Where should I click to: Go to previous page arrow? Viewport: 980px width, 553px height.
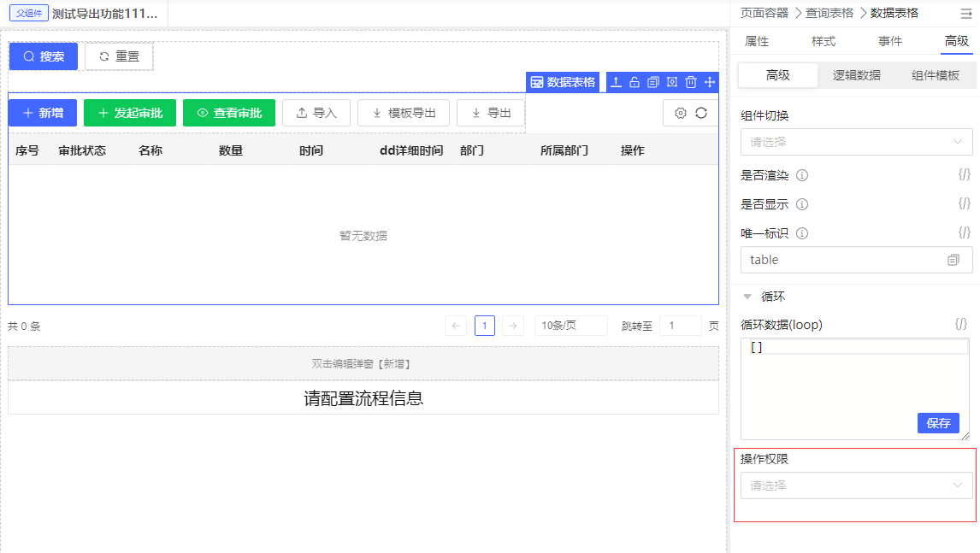click(x=456, y=326)
